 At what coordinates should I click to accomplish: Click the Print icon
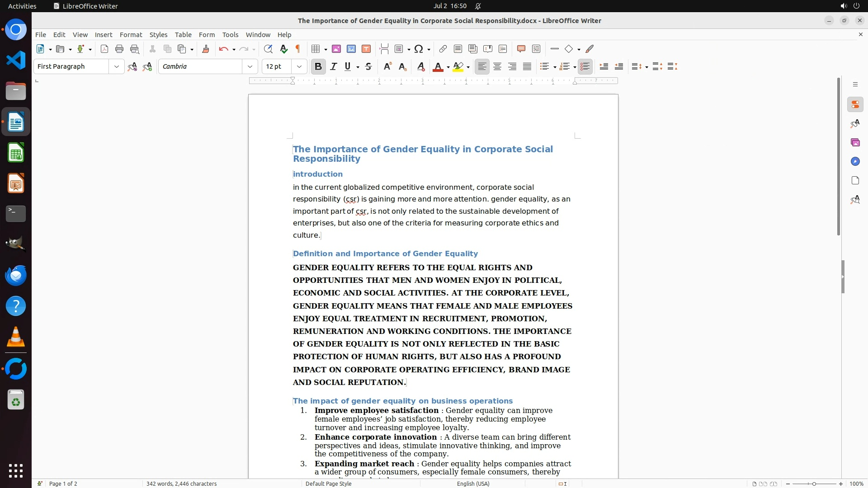pyautogui.click(x=119, y=49)
